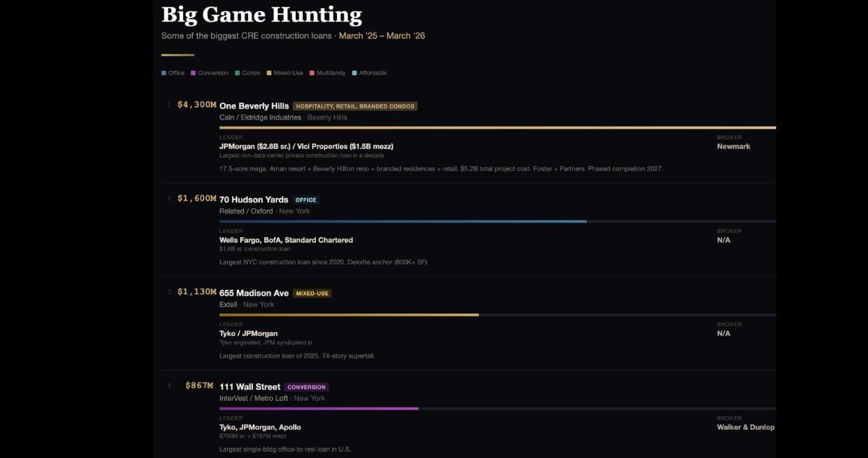Click the CONVERSION tag on 111 Wall Street
This screenshot has width=868, height=458.
coord(307,387)
